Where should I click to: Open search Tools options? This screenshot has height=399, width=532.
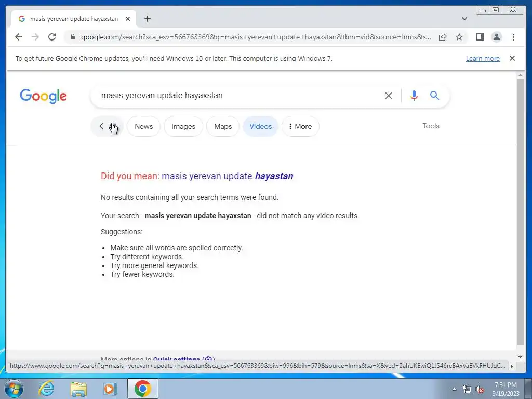click(x=431, y=126)
